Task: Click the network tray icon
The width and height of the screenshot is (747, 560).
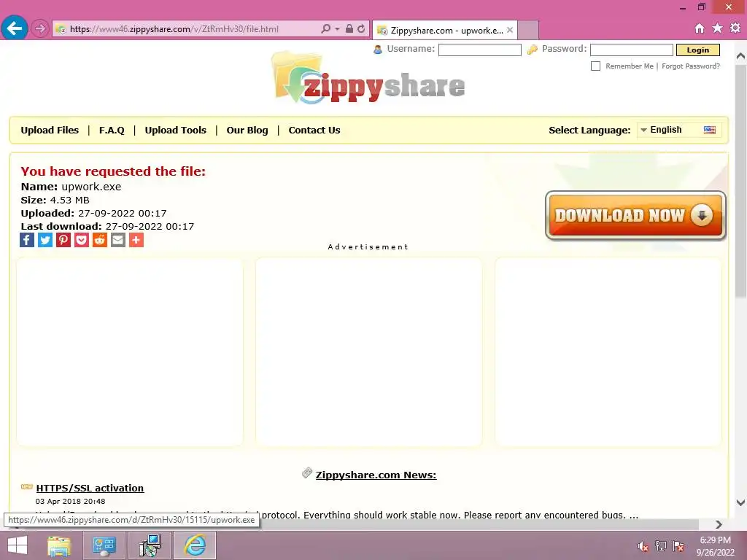Action: 660,546
